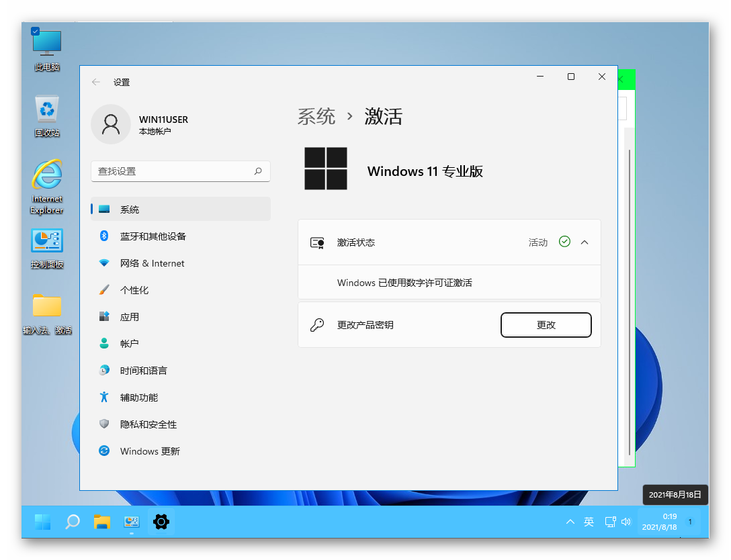Click text Windows 已使用数字许可证激活
This screenshot has height=560, width=731.
point(404,283)
